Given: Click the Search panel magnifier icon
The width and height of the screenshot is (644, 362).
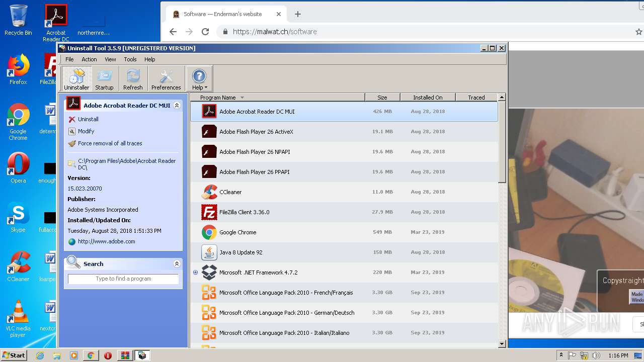Looking at the screenshot, I should [73, 262].
